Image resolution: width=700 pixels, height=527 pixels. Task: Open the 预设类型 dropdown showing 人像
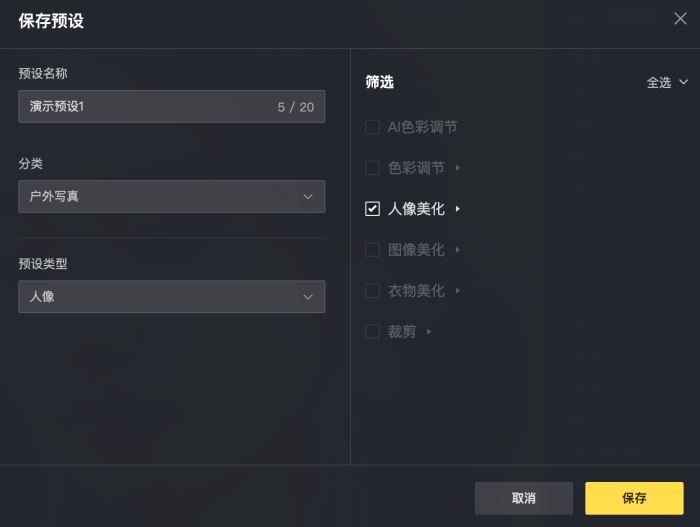pos(172,297)
